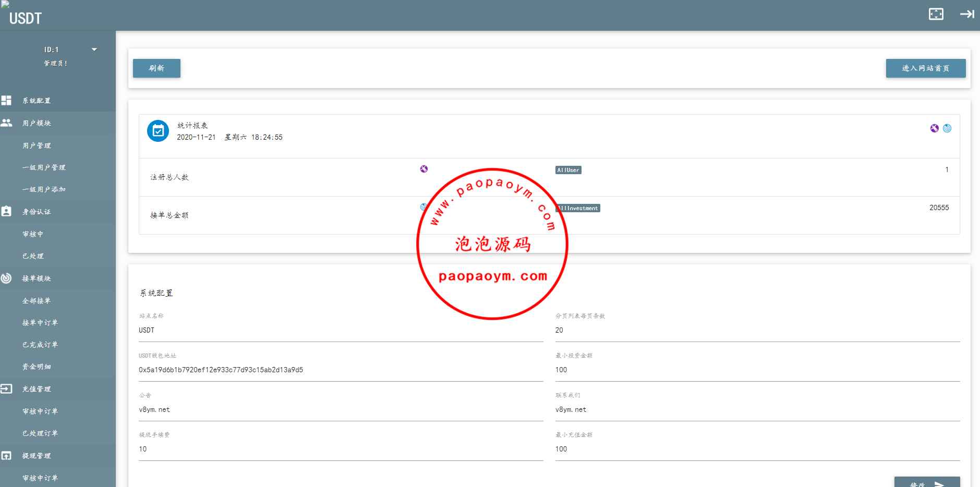The image size is (980, 487).
Task: Click the 系统配置 dashboard grid icon
Action: click(6, 100)
